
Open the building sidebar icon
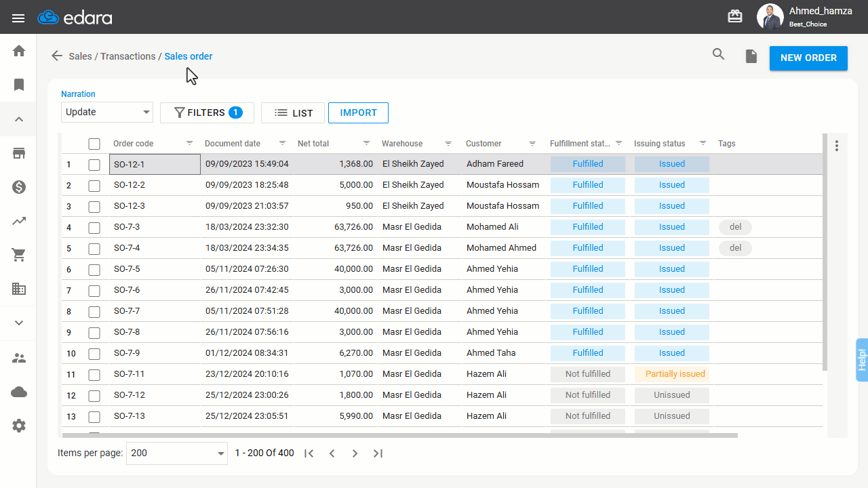19,289
